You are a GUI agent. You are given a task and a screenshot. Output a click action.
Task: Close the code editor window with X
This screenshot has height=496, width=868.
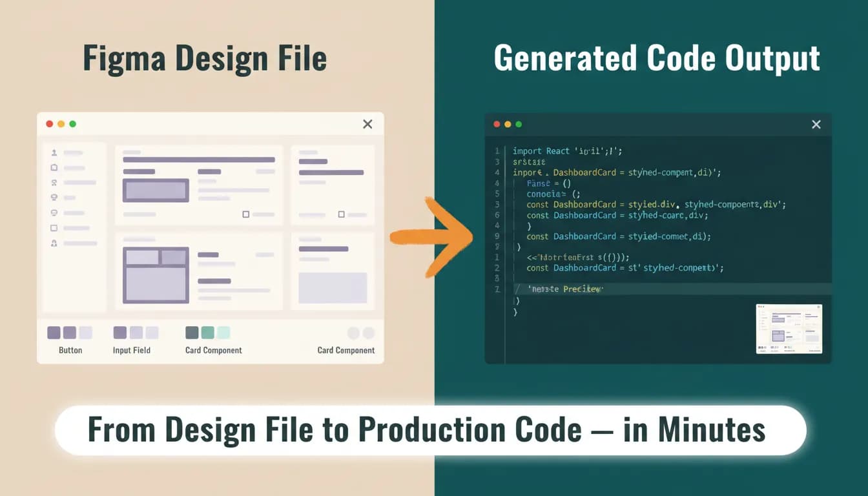816,125
